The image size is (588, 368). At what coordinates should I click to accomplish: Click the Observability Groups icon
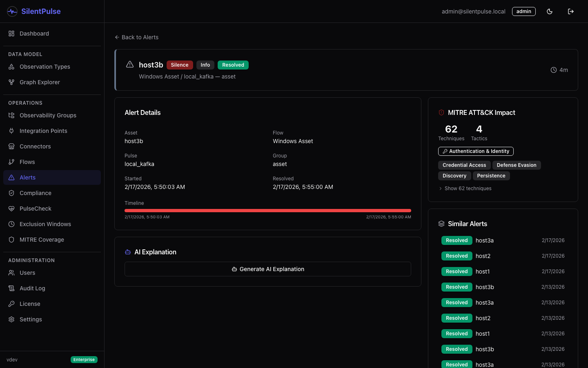(x=11, y=115)
